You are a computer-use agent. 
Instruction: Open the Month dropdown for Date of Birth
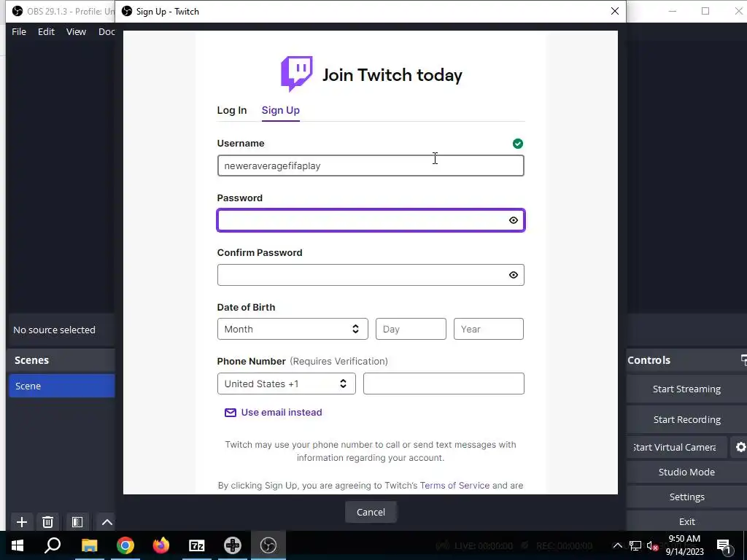293,329
